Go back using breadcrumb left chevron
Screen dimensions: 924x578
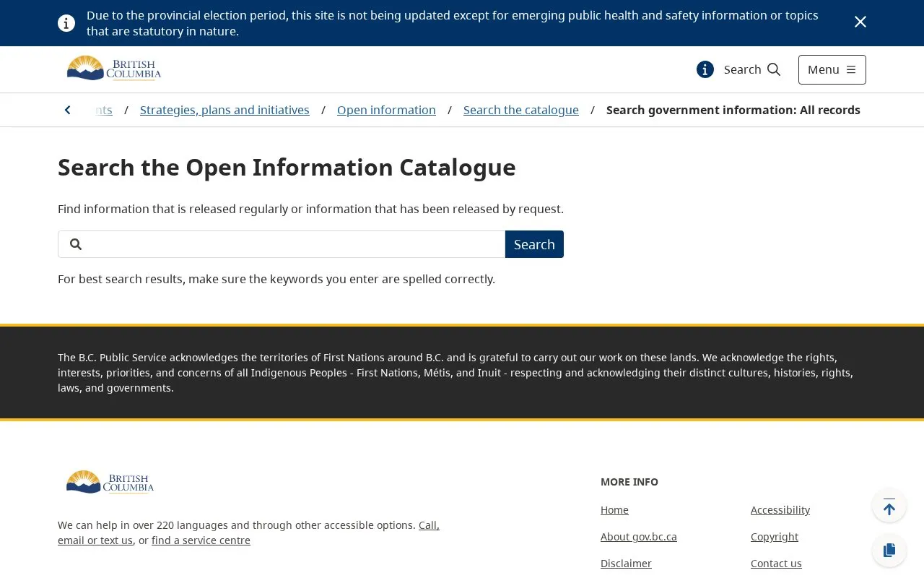pyautogui.click(x=68, y=110)
